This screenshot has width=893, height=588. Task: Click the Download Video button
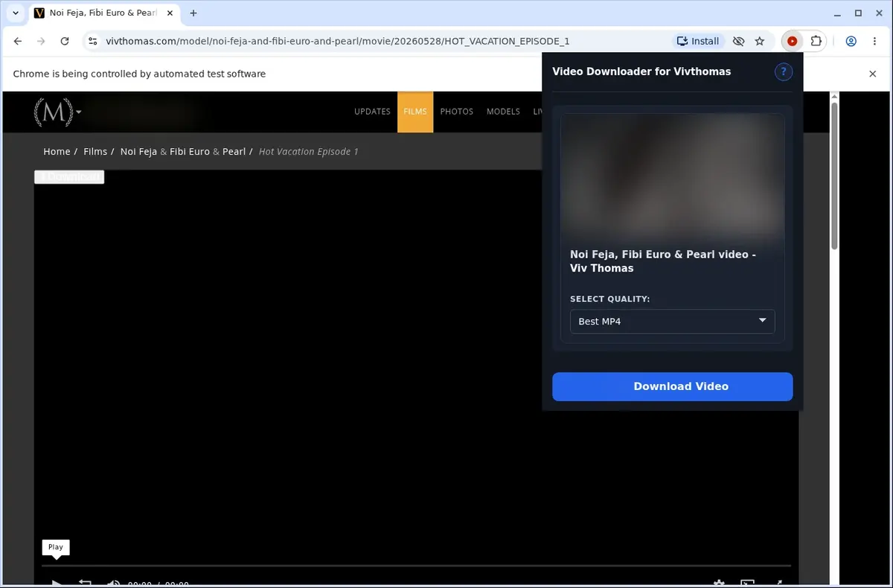[x=673, y=386]
